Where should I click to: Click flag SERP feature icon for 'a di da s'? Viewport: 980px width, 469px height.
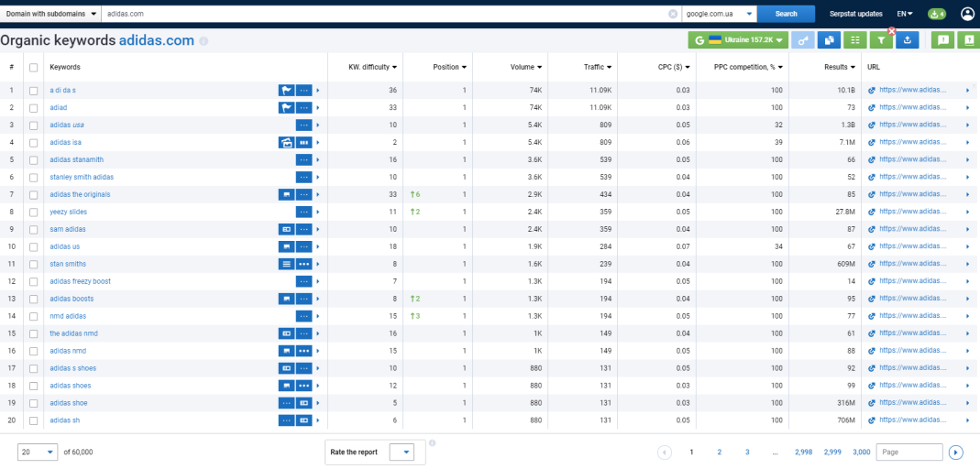tap(286, 91)
